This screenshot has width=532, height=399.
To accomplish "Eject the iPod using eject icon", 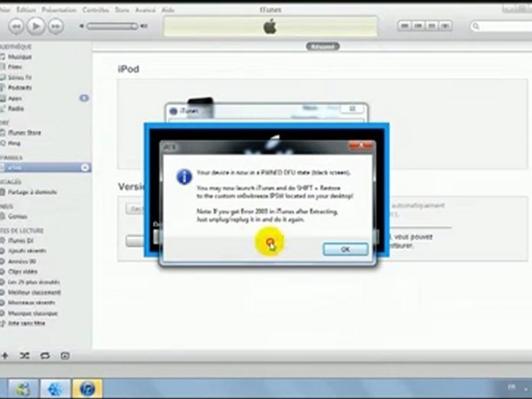I will (85, 167).
